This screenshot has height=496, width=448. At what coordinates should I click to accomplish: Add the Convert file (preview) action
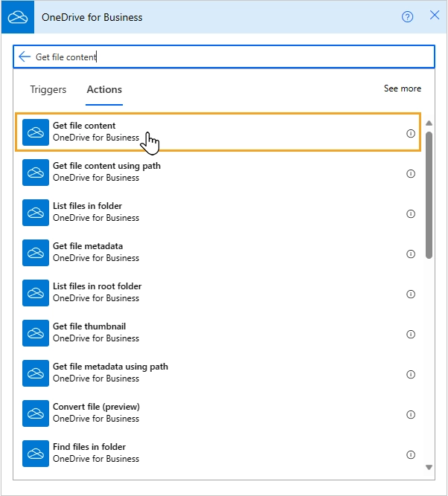(218, 413)
